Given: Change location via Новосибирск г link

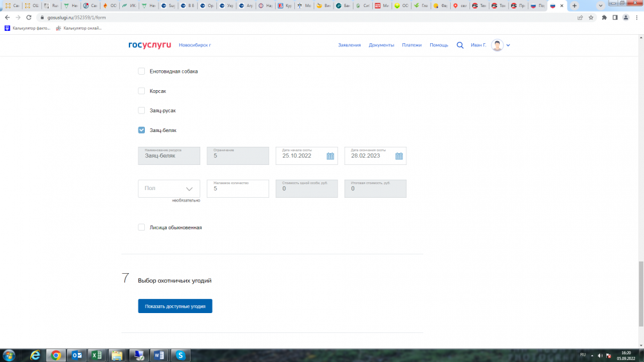Looking at the screenshot, I should pos(194,45).
